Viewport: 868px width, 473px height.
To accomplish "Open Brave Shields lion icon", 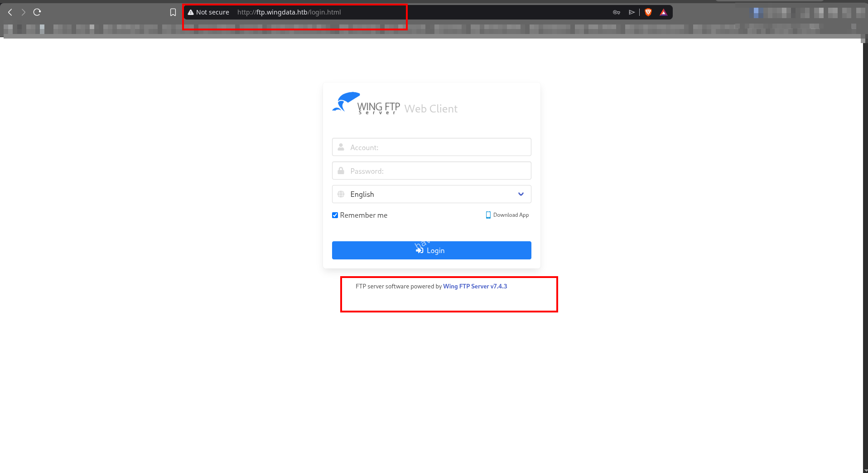I will 648,12.
